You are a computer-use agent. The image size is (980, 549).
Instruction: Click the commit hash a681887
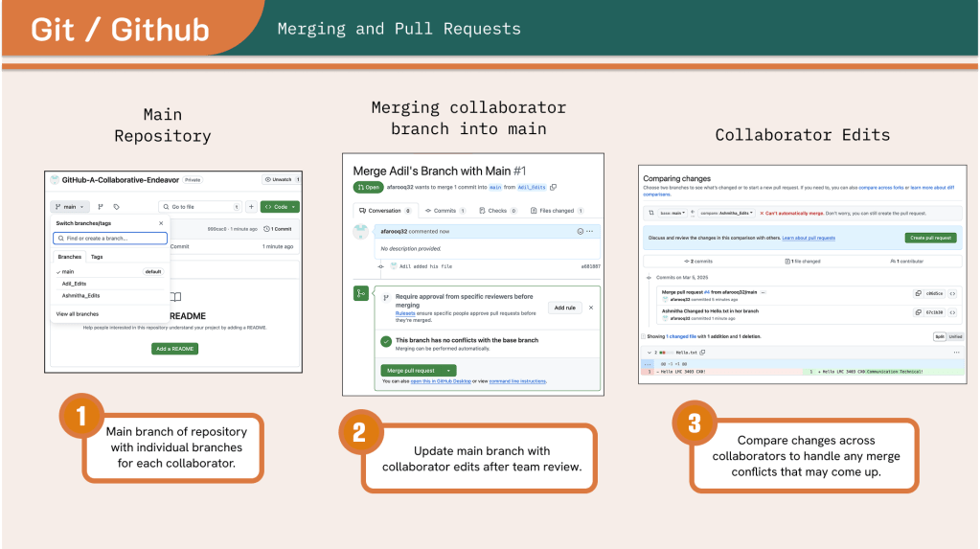click(x=591, y=266)
